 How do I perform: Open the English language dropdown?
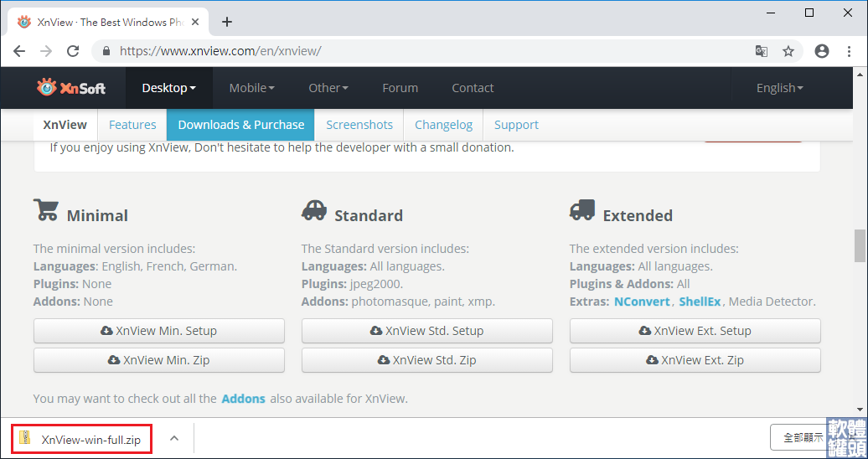pyautogui.click(x=779, y=87)
